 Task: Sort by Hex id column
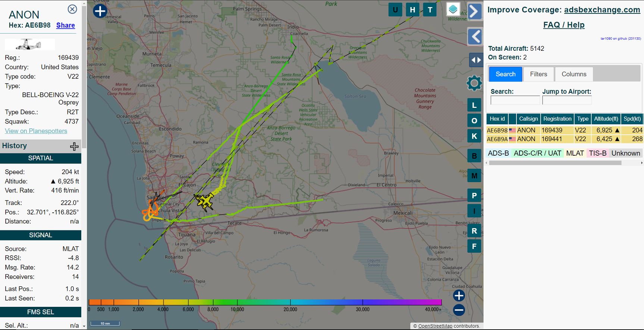pos(497,119)
